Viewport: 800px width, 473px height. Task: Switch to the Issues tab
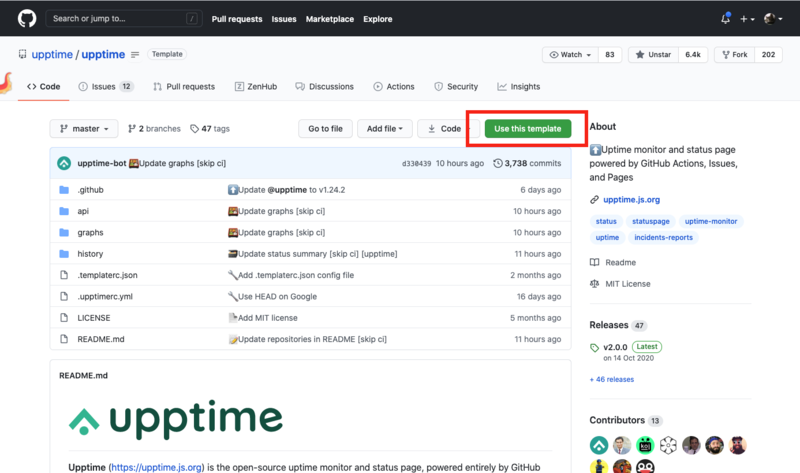tap(106, 87)
